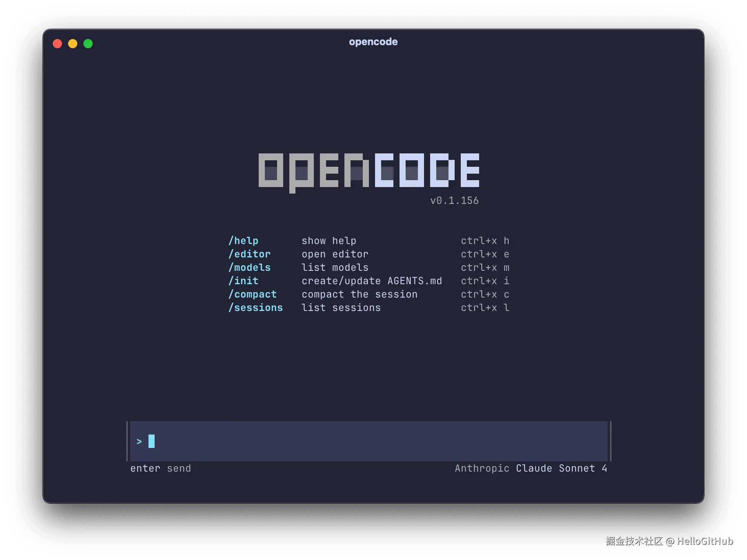Click the 'ctrl+x l' shortcut label

(485, 308)
